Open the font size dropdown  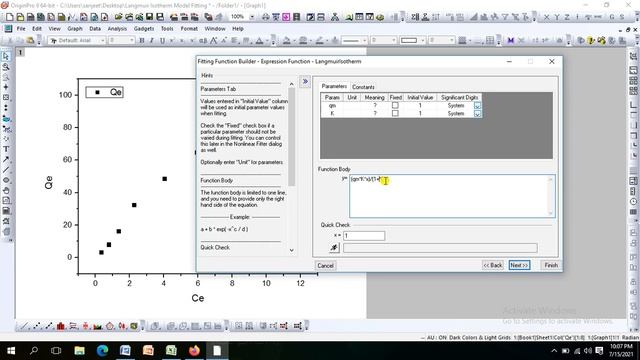131,40
